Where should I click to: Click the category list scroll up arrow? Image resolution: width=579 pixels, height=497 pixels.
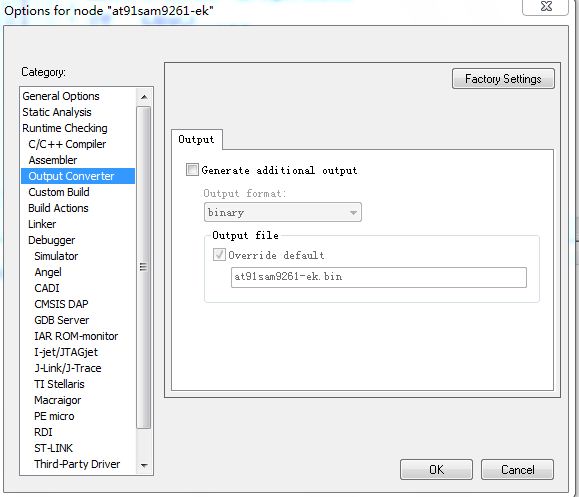click(144, 97)
